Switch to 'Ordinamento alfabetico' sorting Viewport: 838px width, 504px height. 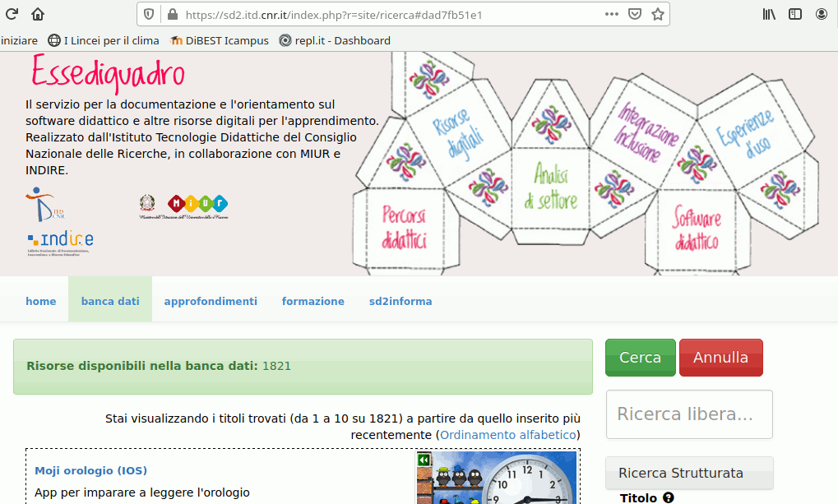pyautogui.click(x=508, y=435)
